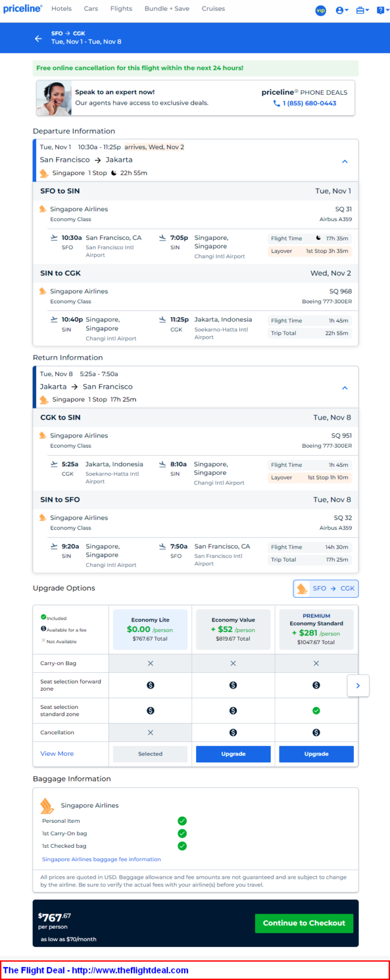Open the Bundle + Save menu item
This screenshot has width=390, height=980.
point(167,9)
